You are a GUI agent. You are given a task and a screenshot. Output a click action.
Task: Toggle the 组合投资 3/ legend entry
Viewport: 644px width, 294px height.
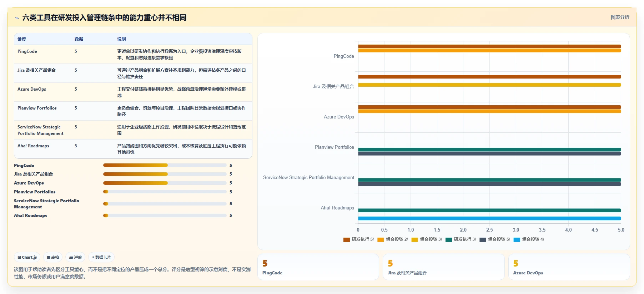coord(427,239)
